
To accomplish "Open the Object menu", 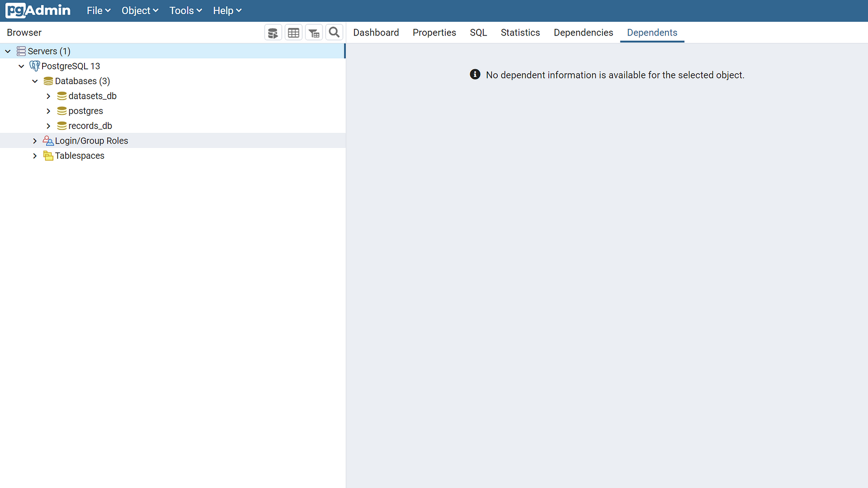I will click(140, 10).
